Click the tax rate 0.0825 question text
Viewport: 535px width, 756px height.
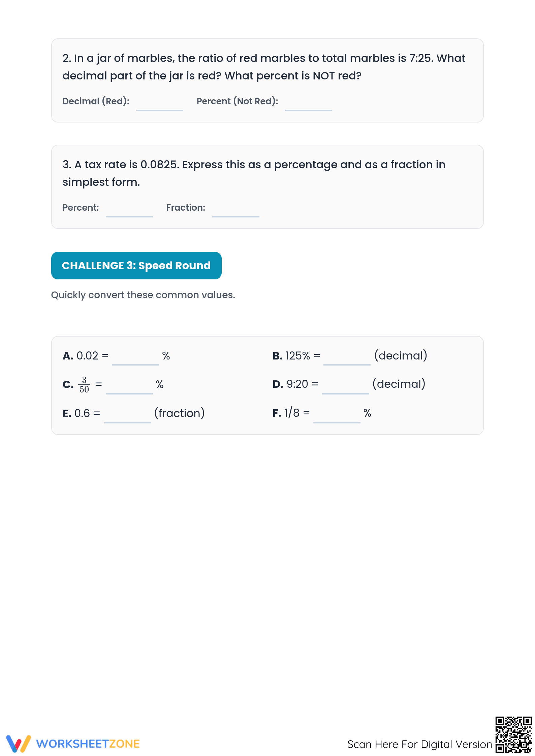point(254,173)
